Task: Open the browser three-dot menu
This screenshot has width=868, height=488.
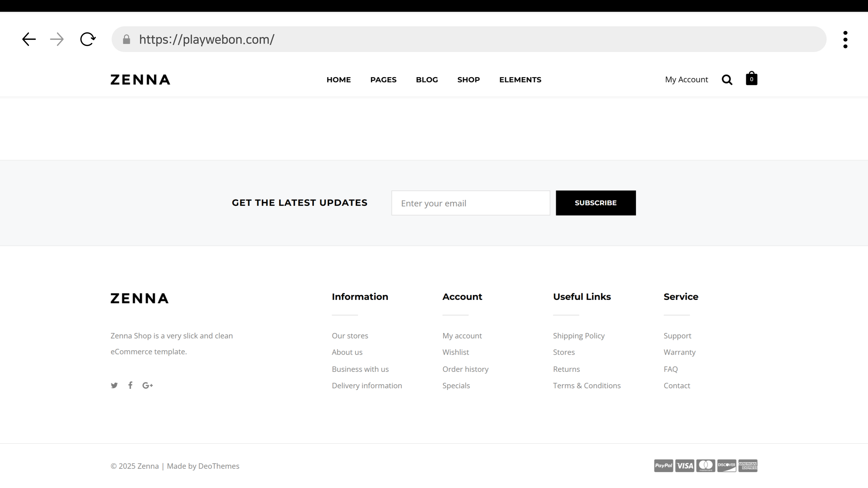Action: 845,40
